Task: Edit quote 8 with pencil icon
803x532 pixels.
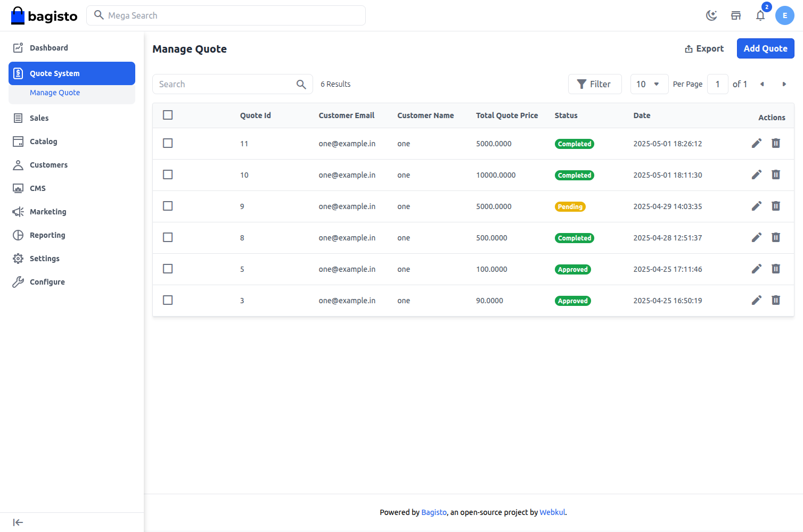Action: click(757, 237)
